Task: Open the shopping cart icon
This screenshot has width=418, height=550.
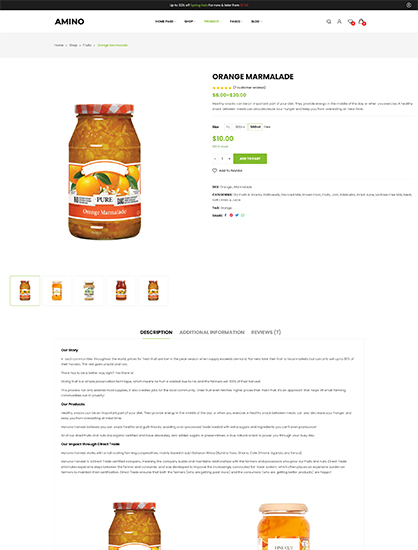Action: pos(362,22)
